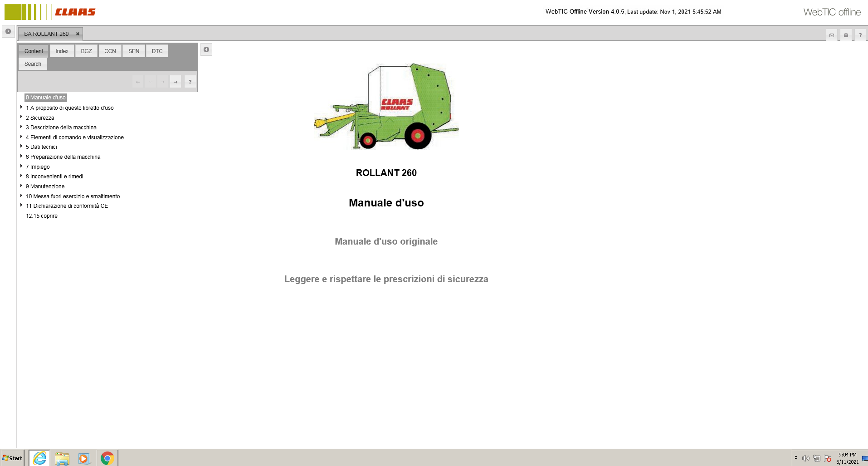
Task: Close the BA ROLLANT 260 tab
Action: [78, 34]
